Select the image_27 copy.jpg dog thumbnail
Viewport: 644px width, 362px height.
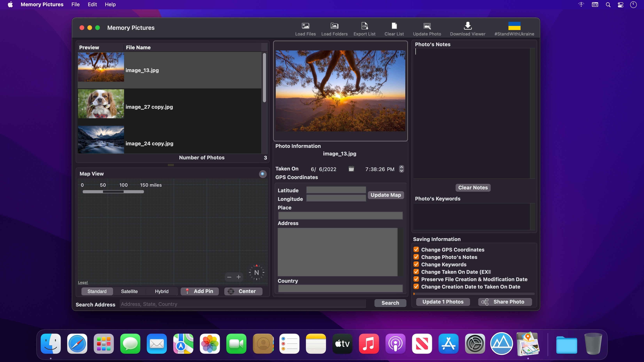coord(101,104)
